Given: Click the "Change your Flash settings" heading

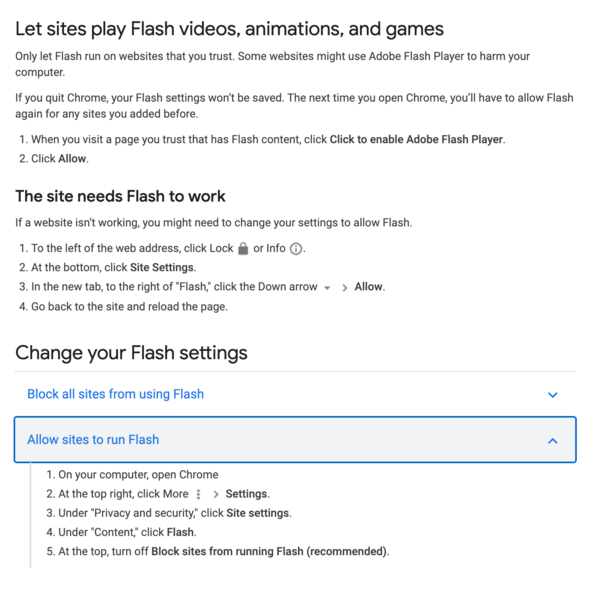Looking at the screenshot, I should coord(131,353).
